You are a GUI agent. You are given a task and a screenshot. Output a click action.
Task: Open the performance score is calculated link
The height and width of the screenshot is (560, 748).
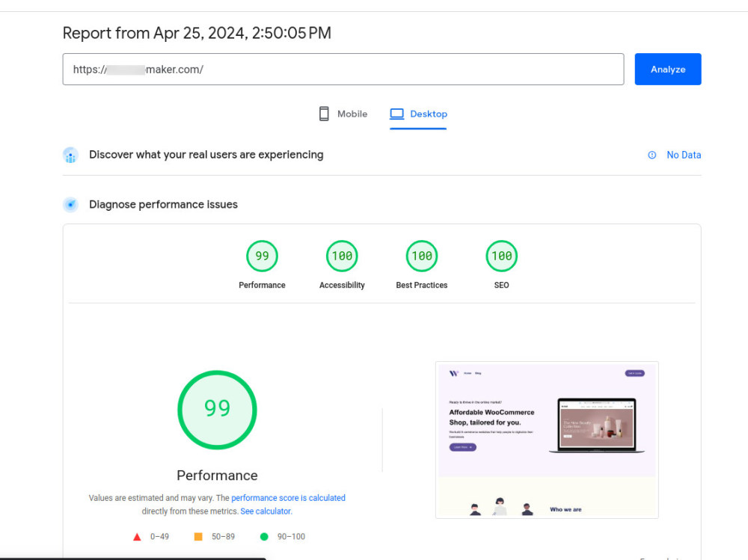[288, 498]
